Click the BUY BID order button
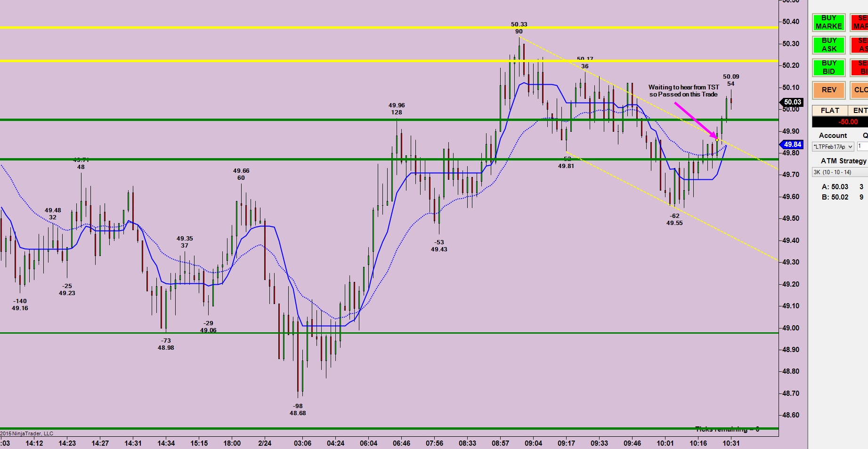868x449 pixels. point(828,67)
